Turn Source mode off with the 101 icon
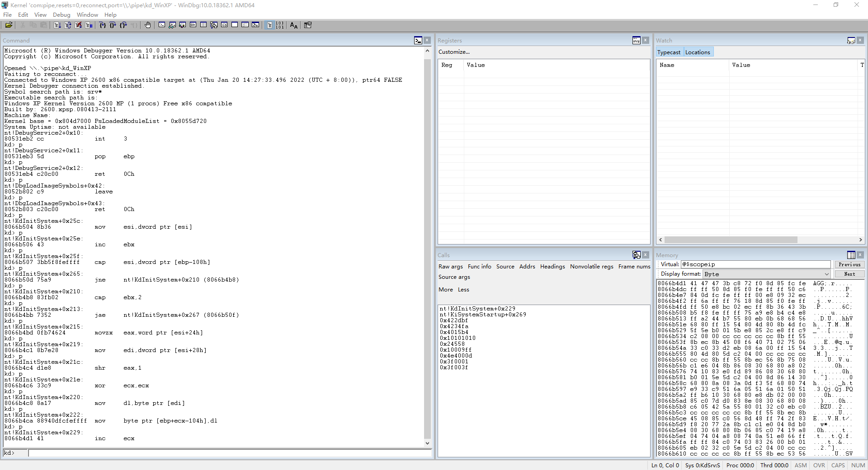Image resolution: width=868 pixels, height=470 pixels. click(280, 25)
